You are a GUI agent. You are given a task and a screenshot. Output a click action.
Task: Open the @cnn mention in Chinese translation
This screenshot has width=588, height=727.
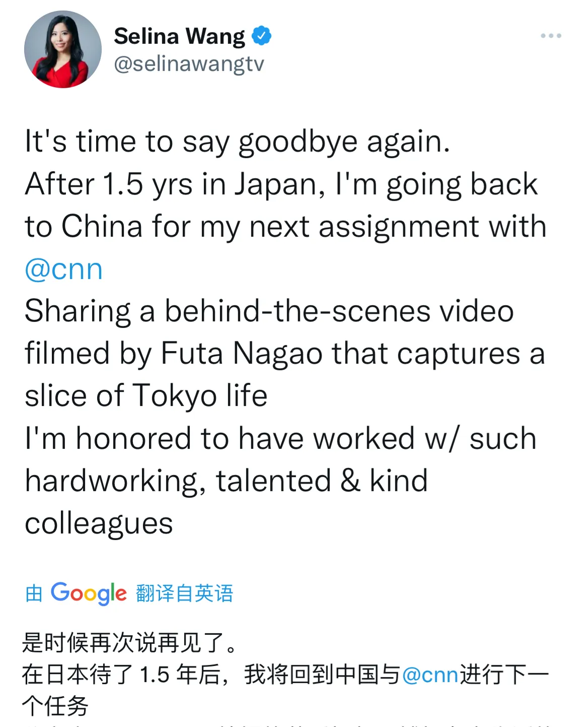click(430, 675)
